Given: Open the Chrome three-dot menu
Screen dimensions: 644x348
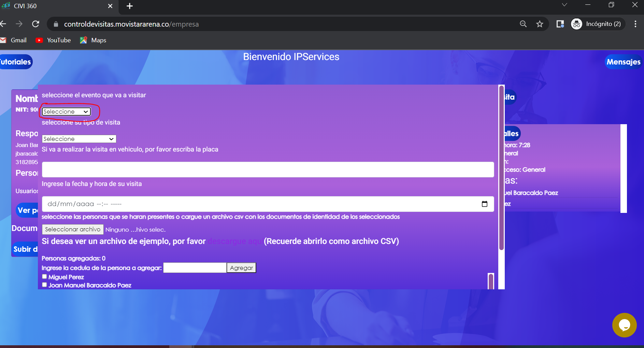Looking at the screenshot, I should tap(635, 24).
